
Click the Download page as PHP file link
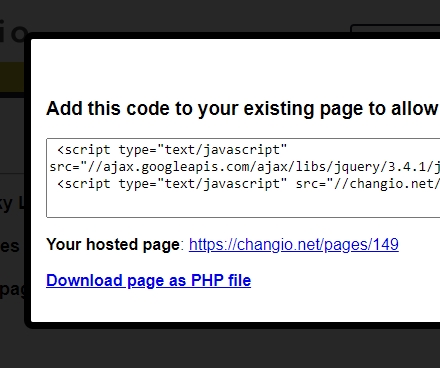click(149, 281)
